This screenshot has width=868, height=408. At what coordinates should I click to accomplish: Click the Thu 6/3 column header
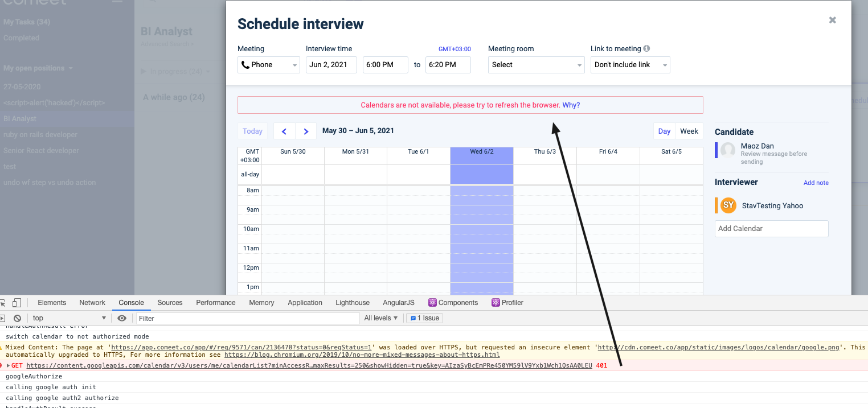coord(545,152)
